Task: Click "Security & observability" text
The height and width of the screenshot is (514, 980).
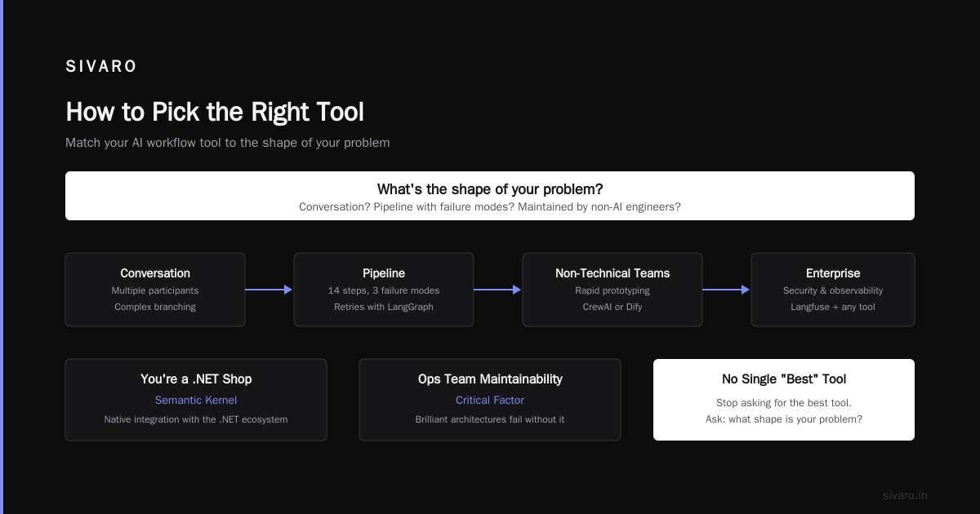Action: (x=833, y=290)
